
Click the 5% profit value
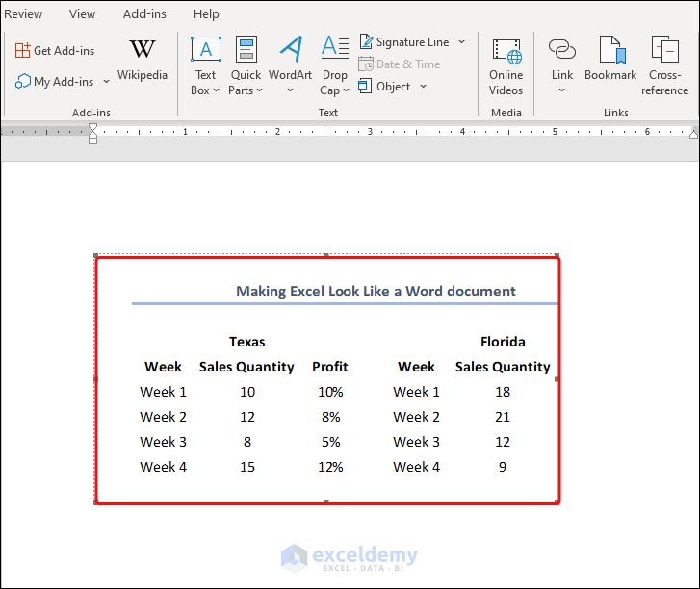(x=331, y=442)
